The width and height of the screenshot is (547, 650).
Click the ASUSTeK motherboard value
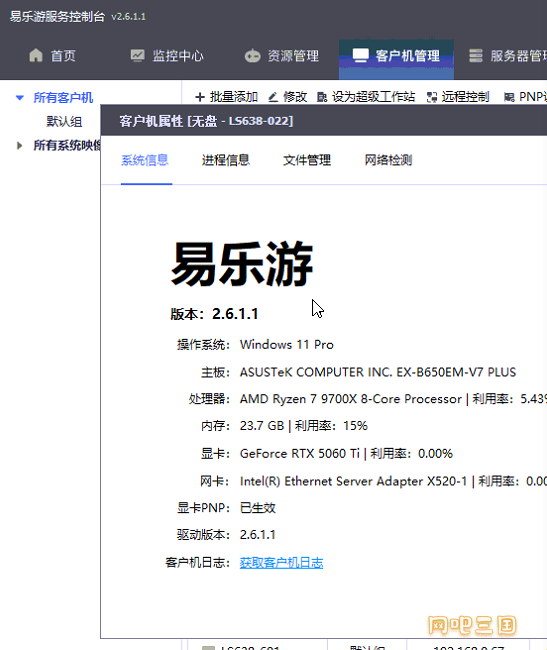[x=378, y=372]
